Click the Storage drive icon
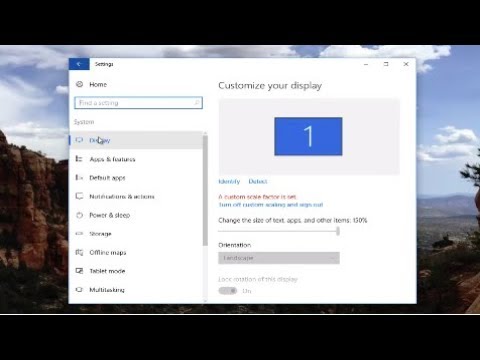 (79, 233)
